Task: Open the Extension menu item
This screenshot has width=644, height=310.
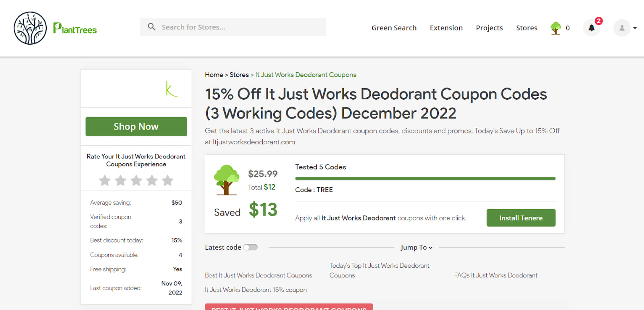Action: [446, 28]
